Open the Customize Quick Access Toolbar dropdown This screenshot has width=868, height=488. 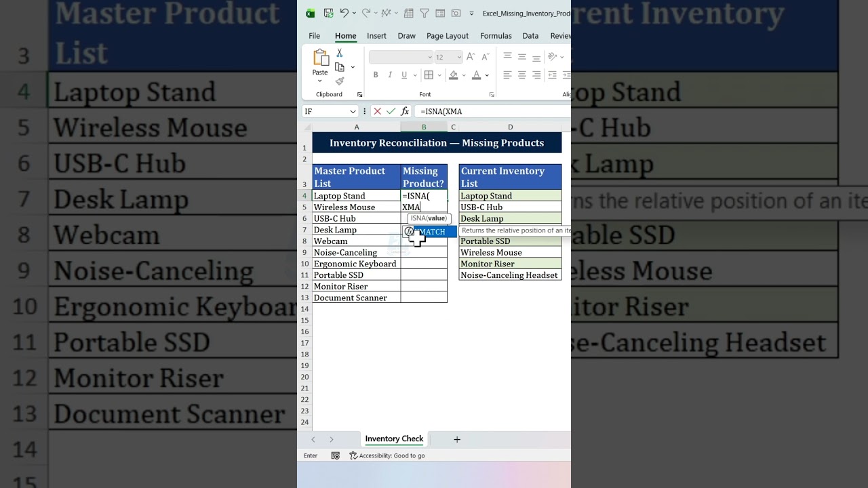[471, 13]
